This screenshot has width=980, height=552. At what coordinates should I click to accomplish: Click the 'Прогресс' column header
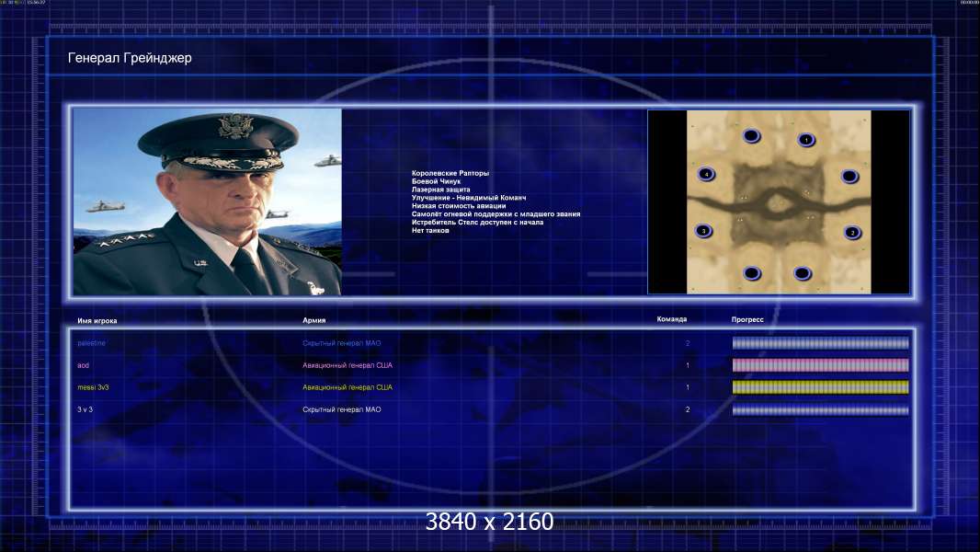click(747, 319)
